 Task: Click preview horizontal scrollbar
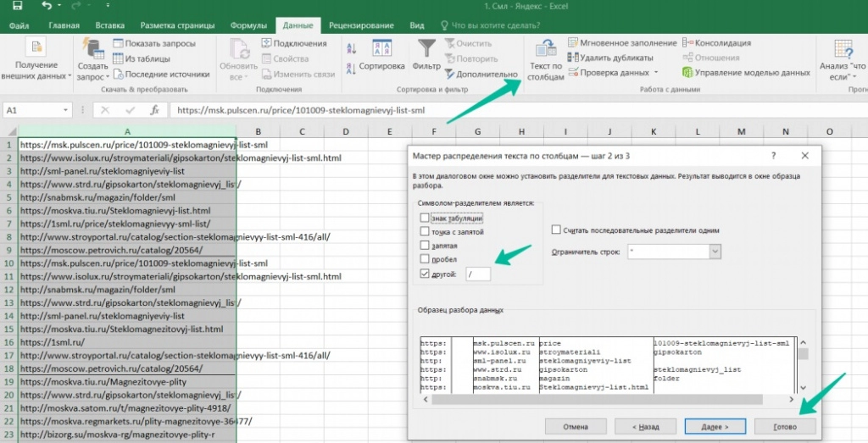(598, 399)
